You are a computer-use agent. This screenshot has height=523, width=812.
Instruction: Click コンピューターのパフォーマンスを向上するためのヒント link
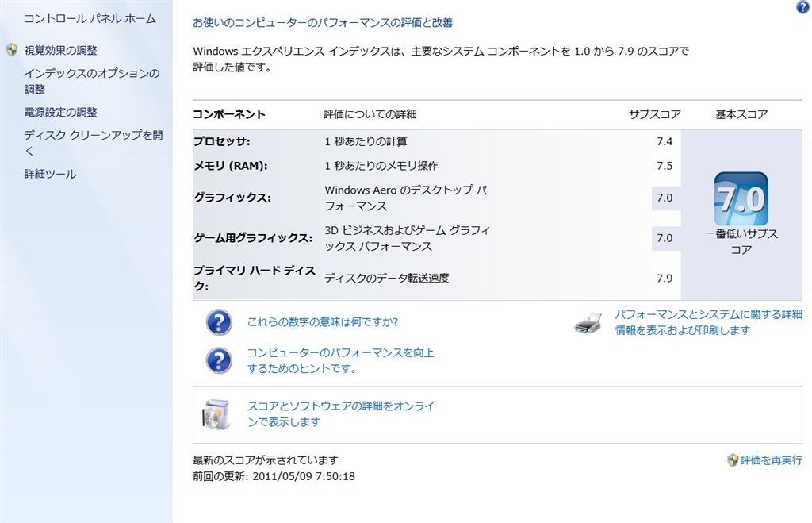click(340, 360)
